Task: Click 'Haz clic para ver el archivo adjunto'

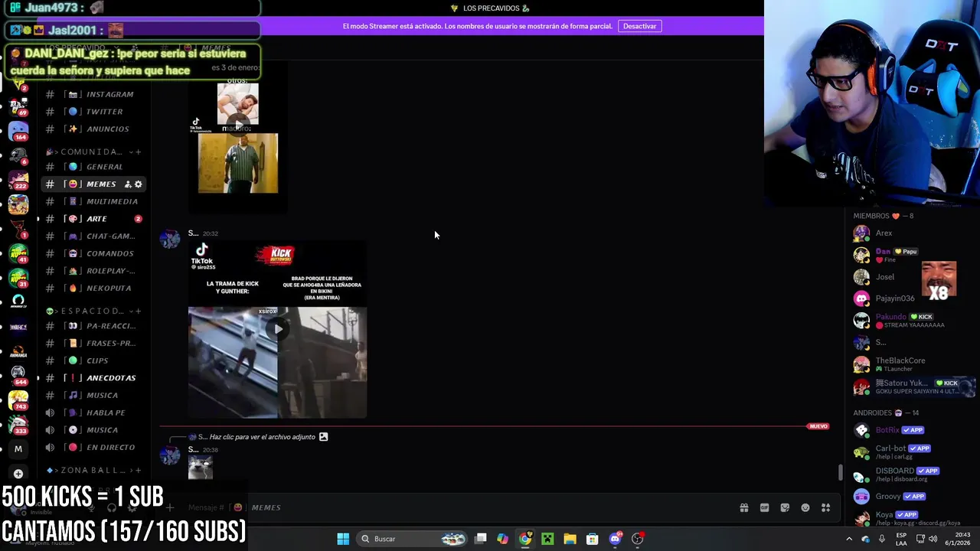Action: click(262, 437)
